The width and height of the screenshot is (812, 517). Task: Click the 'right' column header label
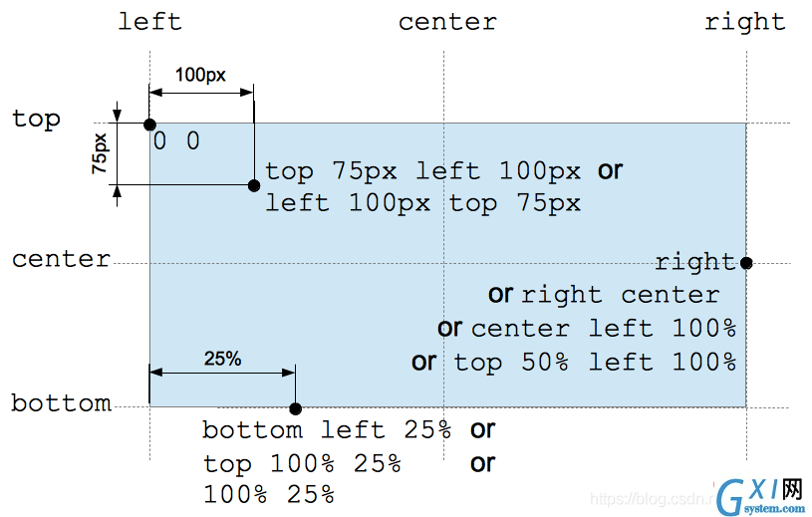pos(745,23)
